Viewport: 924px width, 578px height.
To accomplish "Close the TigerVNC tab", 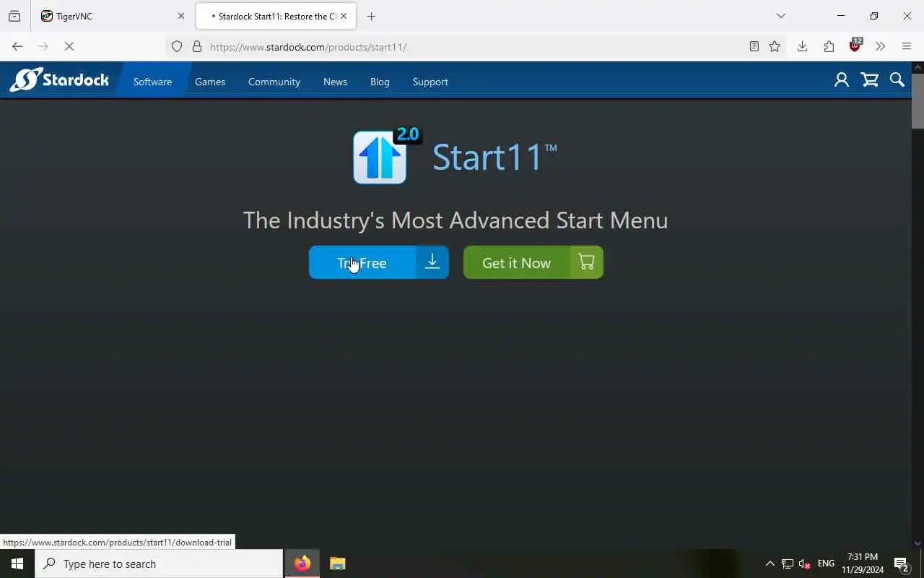I will [x=181, y=16].
